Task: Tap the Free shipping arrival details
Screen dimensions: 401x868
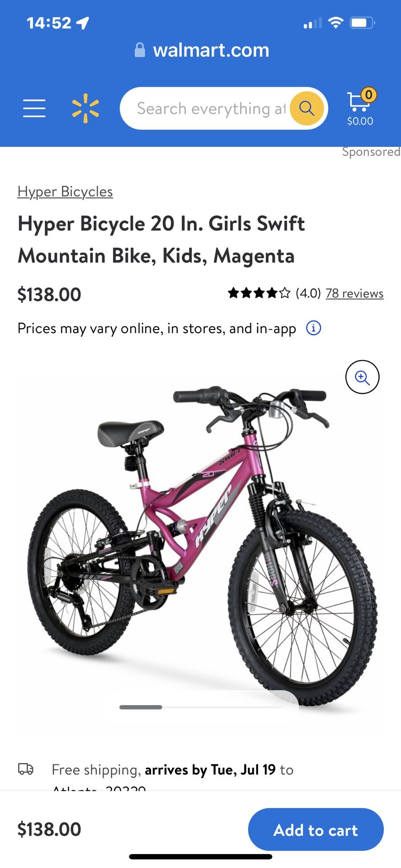Action: 173,769
